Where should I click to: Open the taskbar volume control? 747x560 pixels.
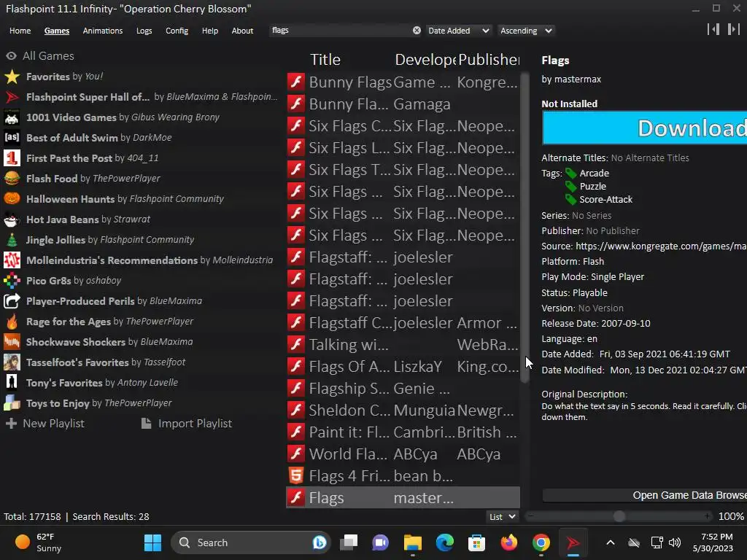pos(675,542)
